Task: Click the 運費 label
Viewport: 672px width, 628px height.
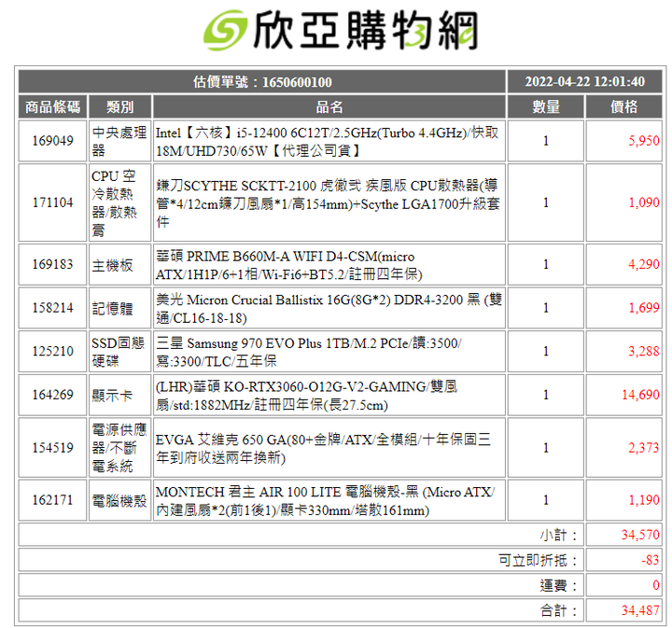Action: coord(558,586)
